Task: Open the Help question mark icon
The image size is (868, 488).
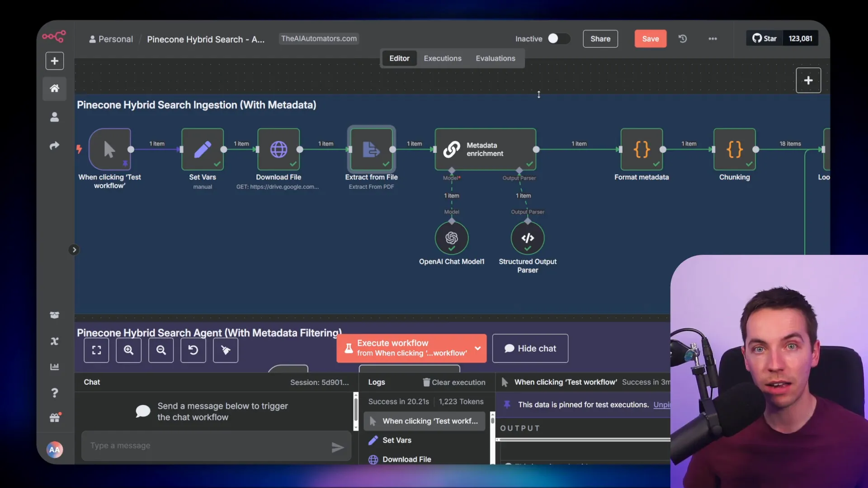Action: (x=54, y=393)
